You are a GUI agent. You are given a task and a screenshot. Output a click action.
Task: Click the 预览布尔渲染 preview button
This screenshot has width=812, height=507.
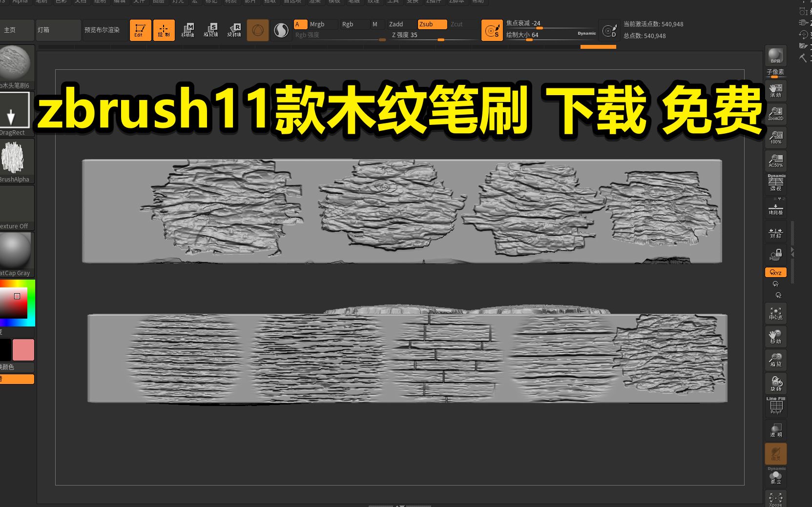click(x=104, y=30)
